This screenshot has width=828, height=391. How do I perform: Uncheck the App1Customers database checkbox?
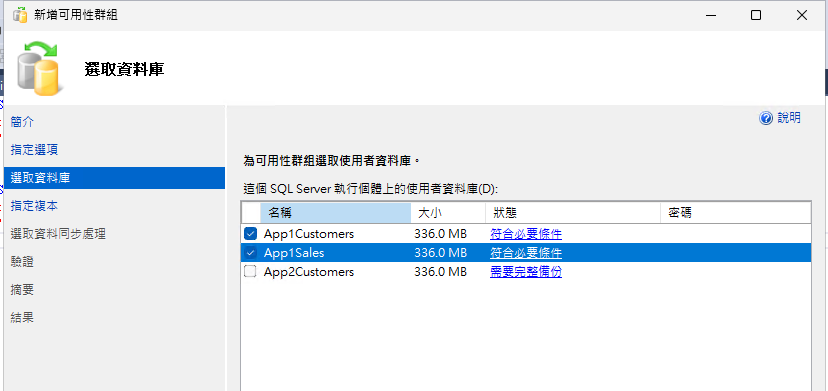(250, 234)
